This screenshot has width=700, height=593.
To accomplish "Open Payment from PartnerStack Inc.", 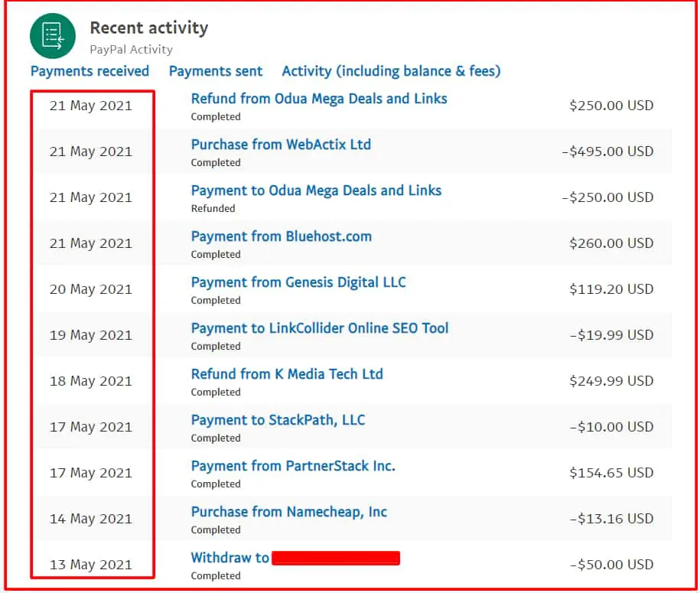I will [x=294, y=466].
